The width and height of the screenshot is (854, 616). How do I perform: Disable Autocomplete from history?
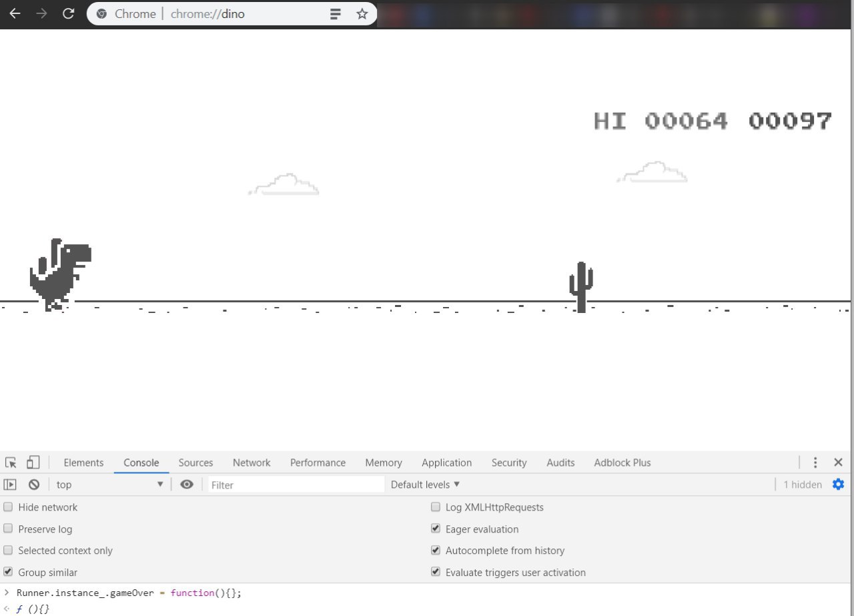(436, 551)
